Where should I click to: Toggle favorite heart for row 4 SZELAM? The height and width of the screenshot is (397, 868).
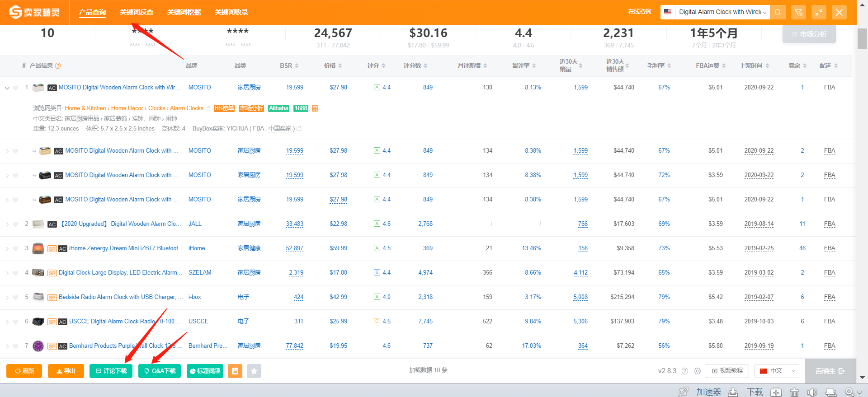(x=15, y=273)
